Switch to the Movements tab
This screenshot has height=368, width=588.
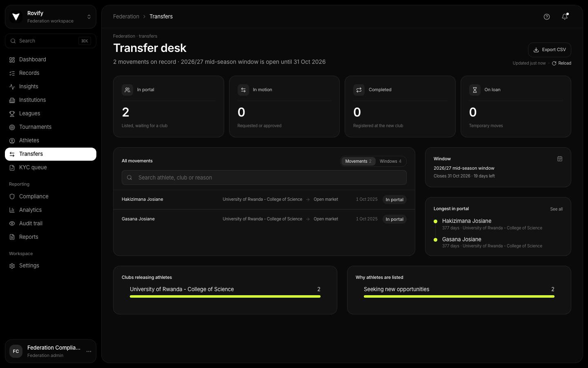358,162
